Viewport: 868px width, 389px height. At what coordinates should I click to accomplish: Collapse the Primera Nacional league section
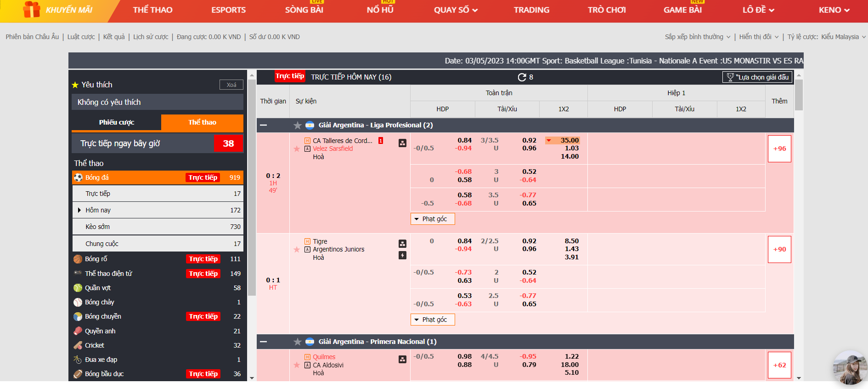pos(264,342)
